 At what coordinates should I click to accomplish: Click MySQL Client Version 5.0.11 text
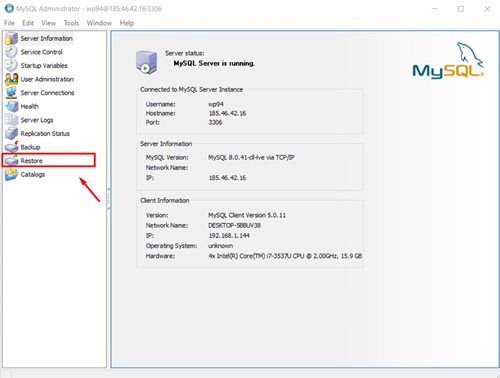click(247, 215)
